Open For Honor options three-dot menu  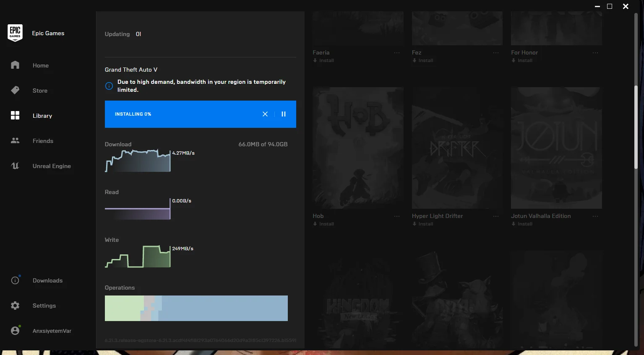[x=595, y=53]
